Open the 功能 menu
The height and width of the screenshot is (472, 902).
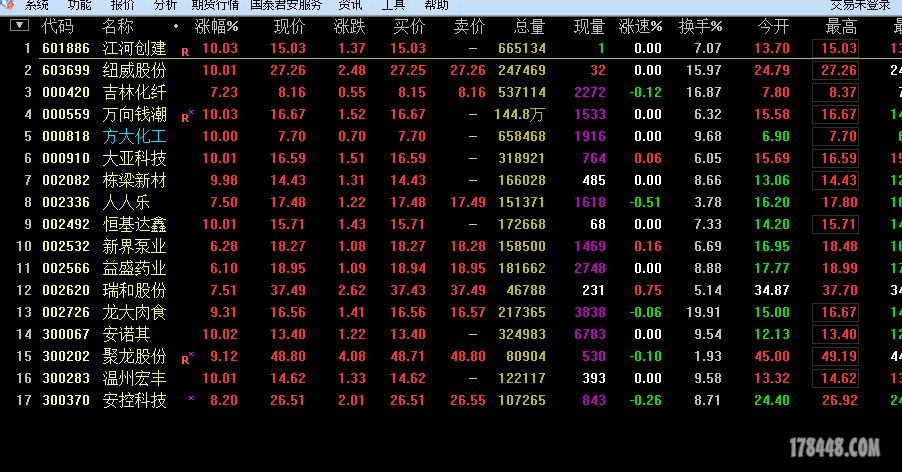pos(79,5)
